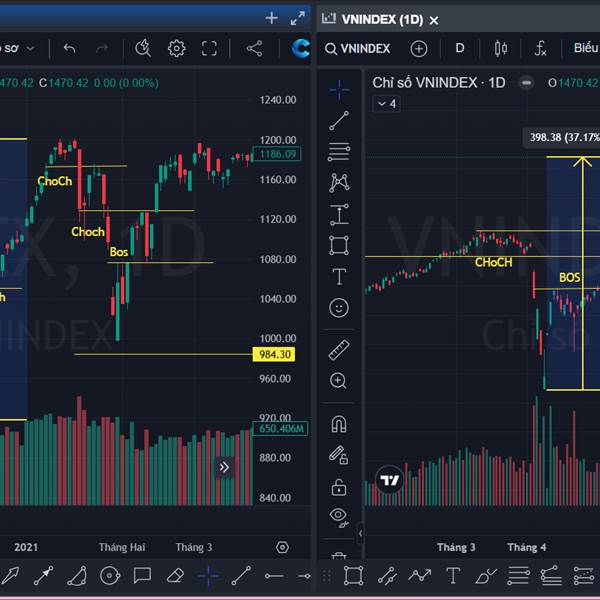This screenshot has width=600, height=600.
Task: Select the zigzag path tool at bottom
Action: (420, 575)
